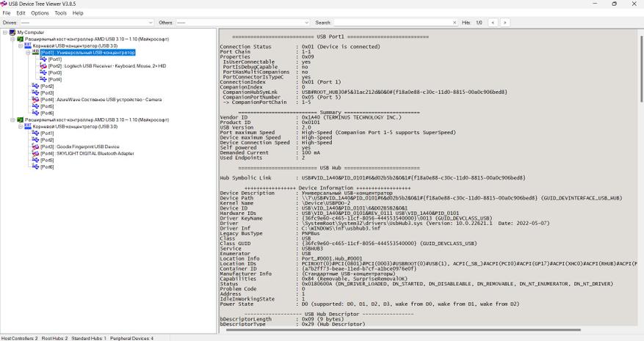Open the Options menu
The image size is (644, 341).
click(x=40, y=13)
